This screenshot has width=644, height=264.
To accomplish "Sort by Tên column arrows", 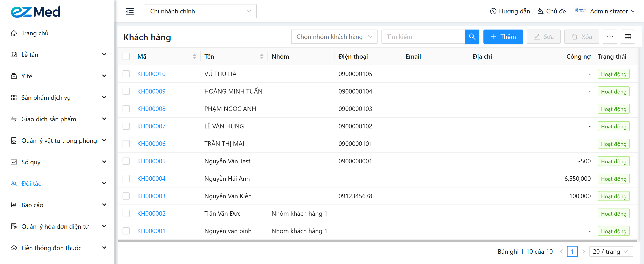I will [261, 57].
